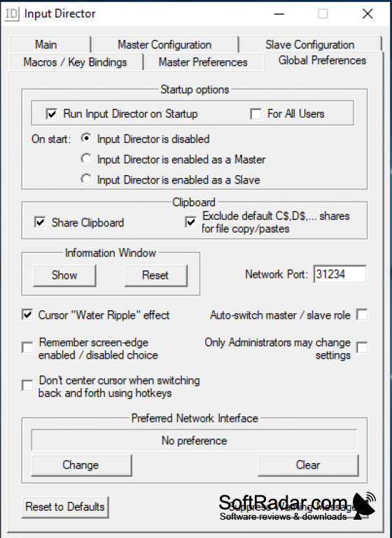
Task: Toggle Exclude default C$,D$ shares checkbox
Action: (x=190, y=222)
